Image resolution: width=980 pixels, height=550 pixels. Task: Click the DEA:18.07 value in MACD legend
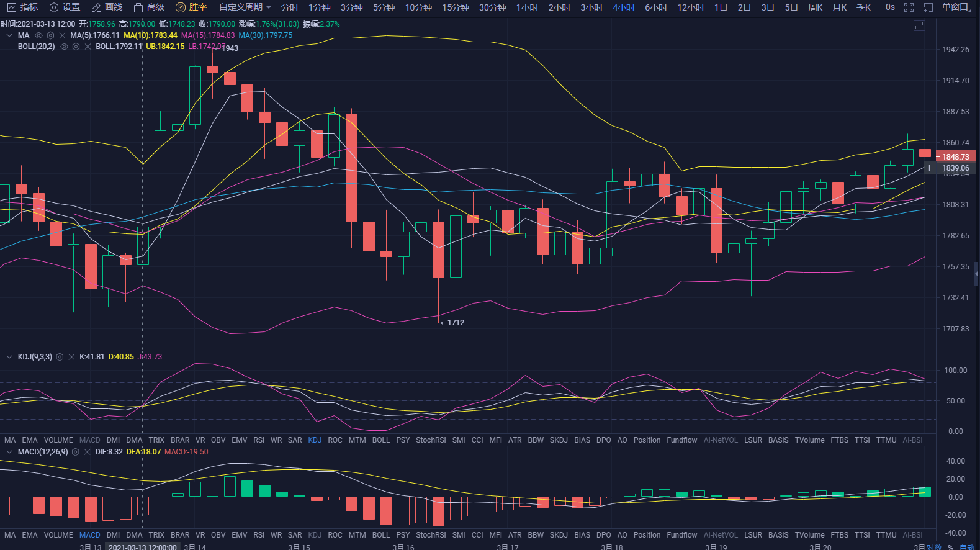(x=143, y=452)
